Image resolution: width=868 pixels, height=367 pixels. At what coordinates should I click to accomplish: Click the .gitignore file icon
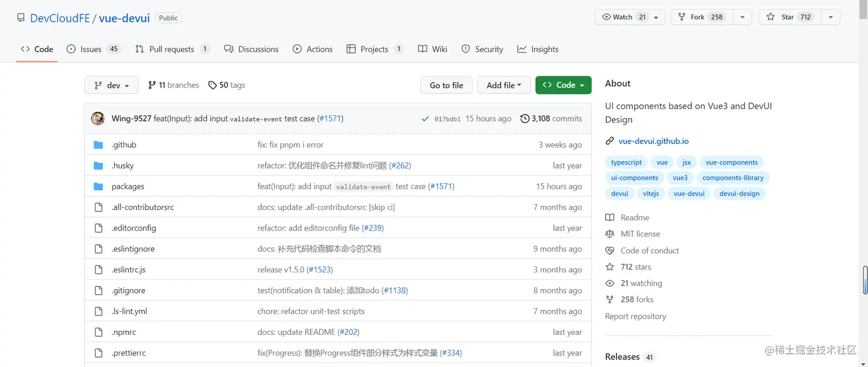click(x=98, y=290)
